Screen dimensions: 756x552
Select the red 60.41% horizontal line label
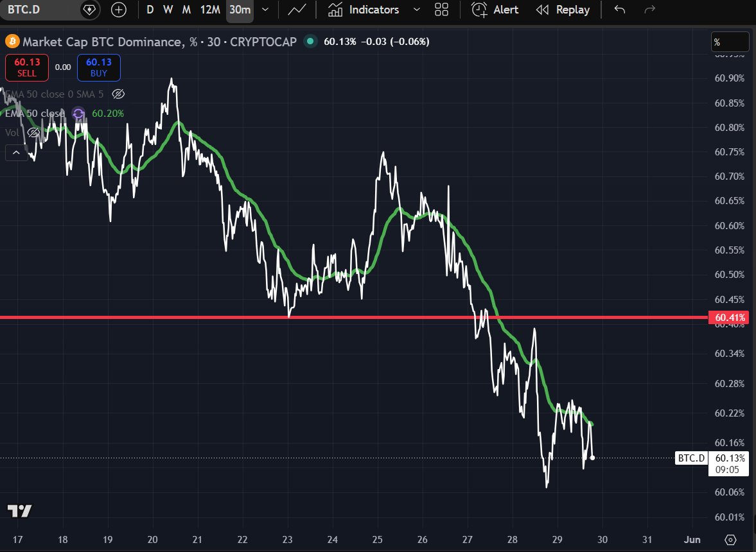(728, 318)
